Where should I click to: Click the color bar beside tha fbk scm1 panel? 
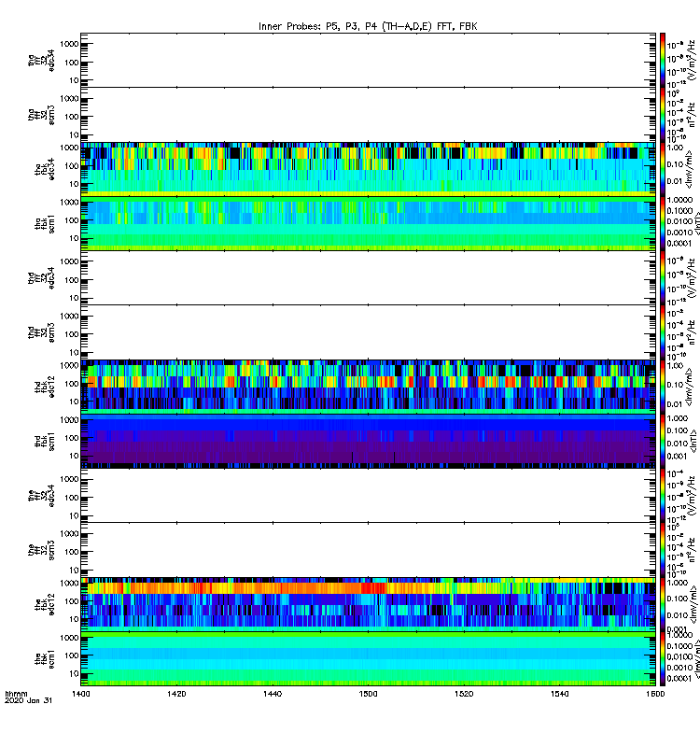tap(663, 223)
